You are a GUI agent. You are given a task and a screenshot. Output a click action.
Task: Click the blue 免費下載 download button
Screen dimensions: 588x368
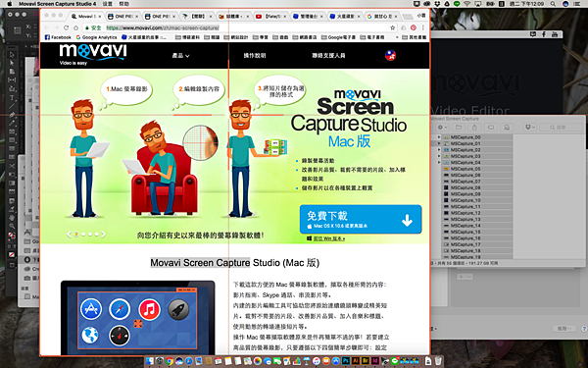tap(361, 219)
